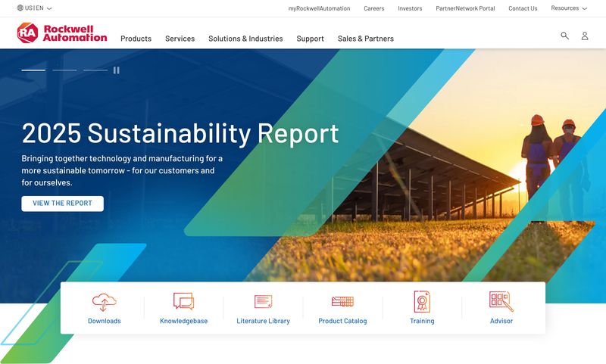Image resolution: width=606 pixels, height=364 pixels.
Task: Click the Product Catalog hardware icon
Action: (x=343, y=301)
